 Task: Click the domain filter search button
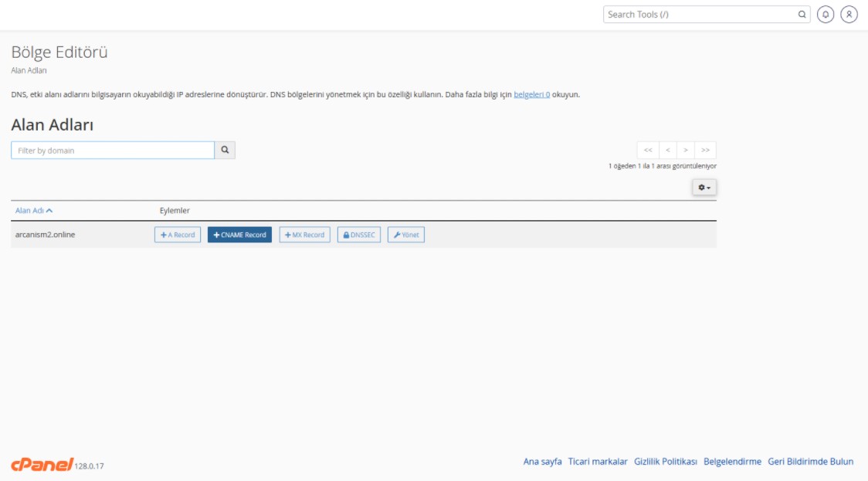click(225, 151)
